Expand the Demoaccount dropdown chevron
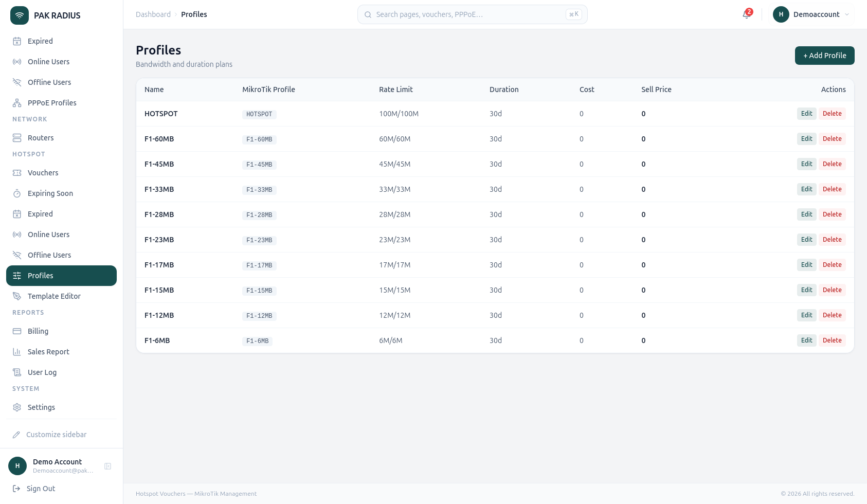 847,14
